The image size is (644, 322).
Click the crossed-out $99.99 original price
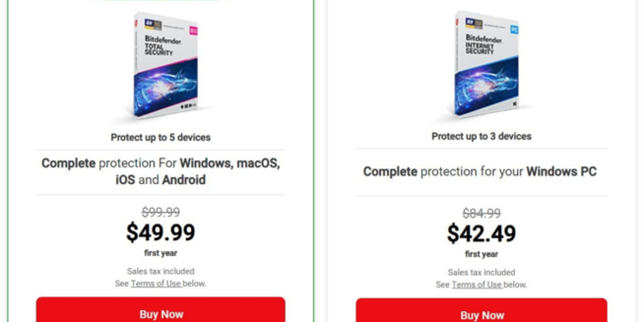coord(160,212)
